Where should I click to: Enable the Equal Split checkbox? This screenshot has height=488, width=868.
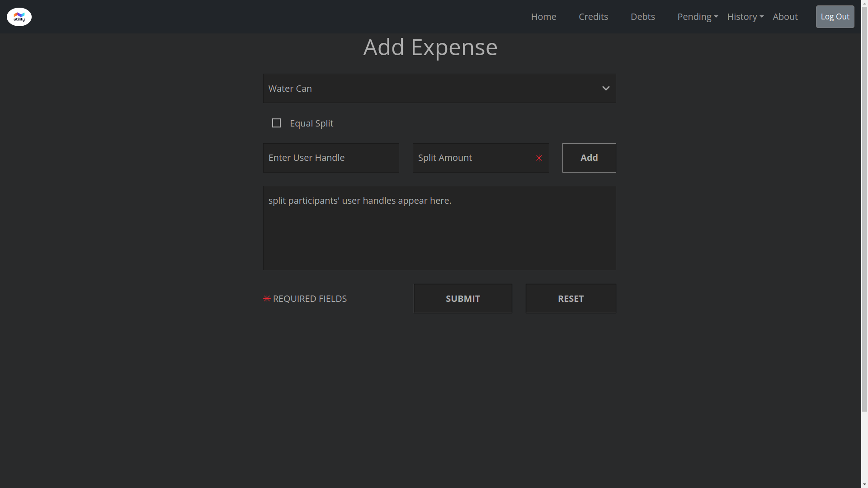click(x=276, y=123)
